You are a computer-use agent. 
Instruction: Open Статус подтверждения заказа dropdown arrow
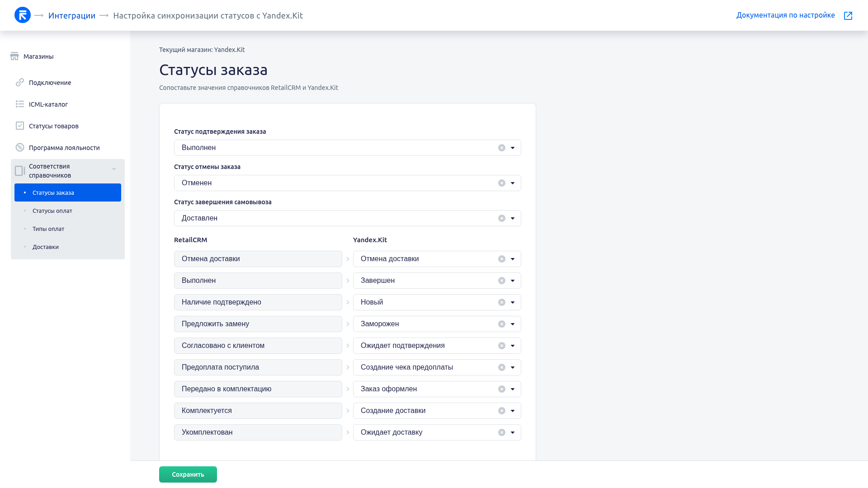click(513, 148)
